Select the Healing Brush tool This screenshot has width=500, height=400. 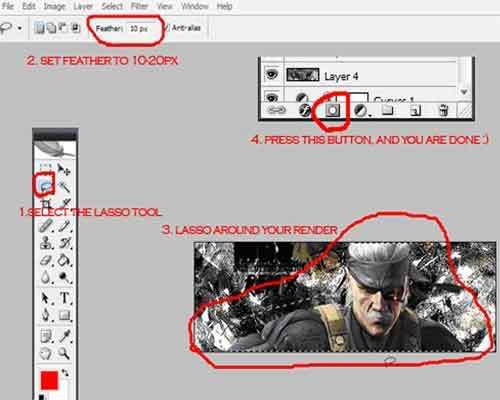point(46,226)
